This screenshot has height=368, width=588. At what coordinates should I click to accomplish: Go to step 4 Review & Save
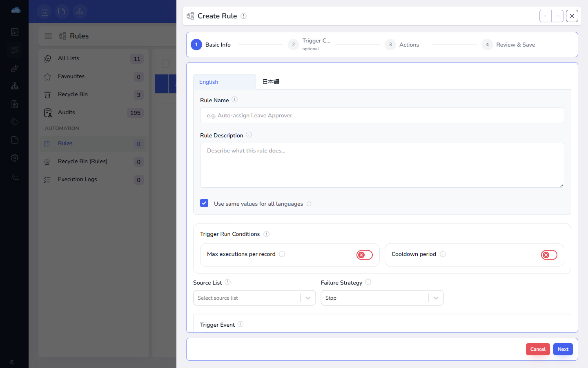[508, 45]
